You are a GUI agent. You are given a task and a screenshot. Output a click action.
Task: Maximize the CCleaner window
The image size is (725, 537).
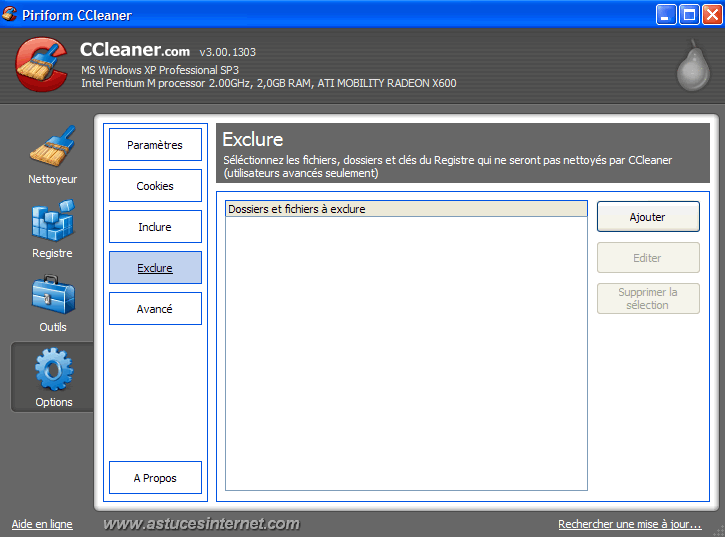pyautogui.click(x=689, y=15)
